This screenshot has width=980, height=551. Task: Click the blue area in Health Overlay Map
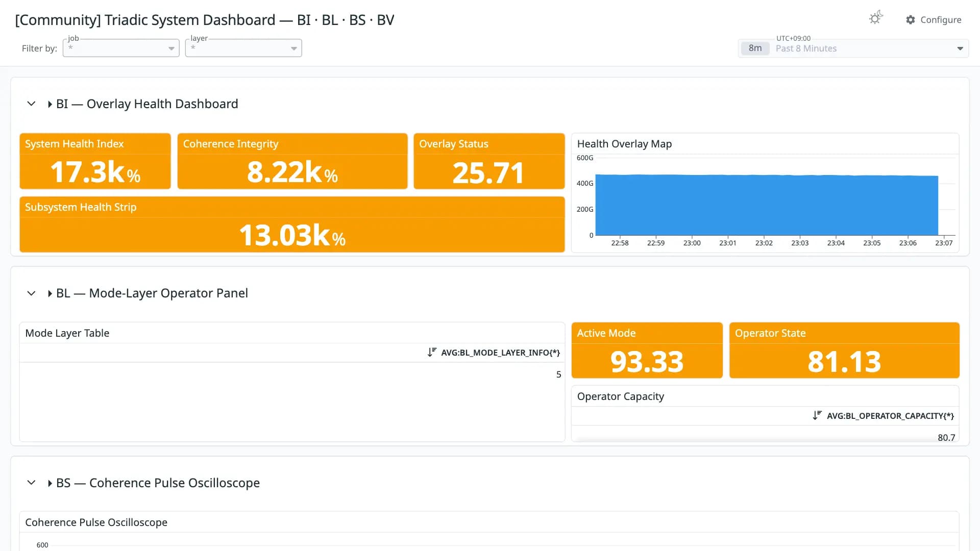[x=767, y=205]
